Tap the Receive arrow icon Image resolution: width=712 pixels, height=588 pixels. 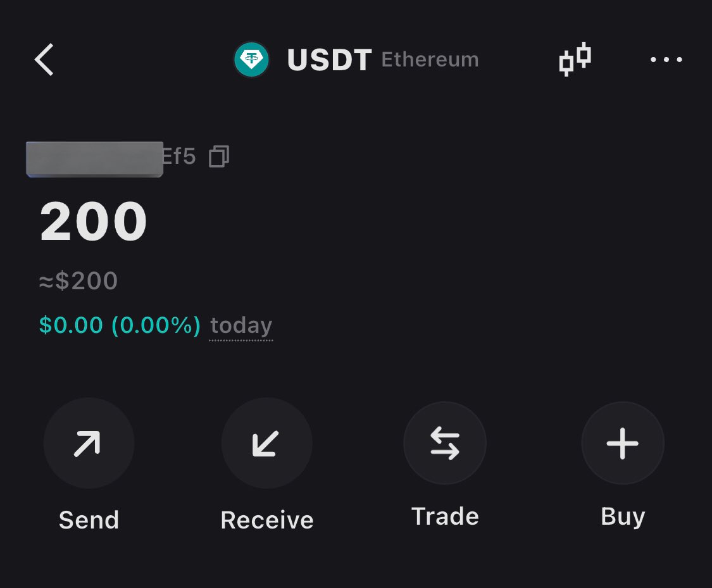(266, 443)
